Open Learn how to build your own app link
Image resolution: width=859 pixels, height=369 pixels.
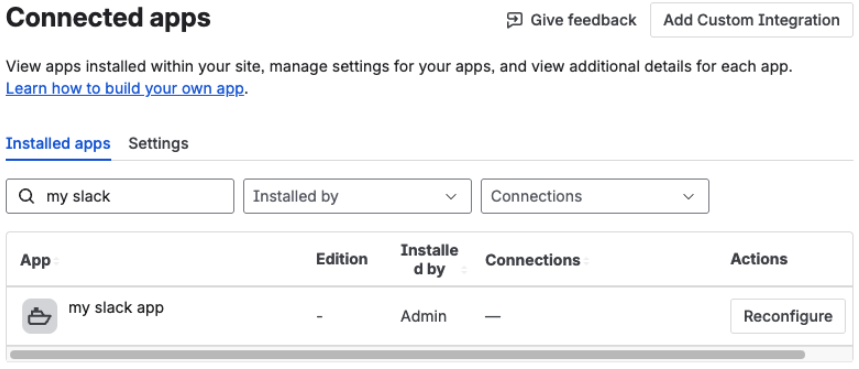pyautogui.click(x=125, y=89)
